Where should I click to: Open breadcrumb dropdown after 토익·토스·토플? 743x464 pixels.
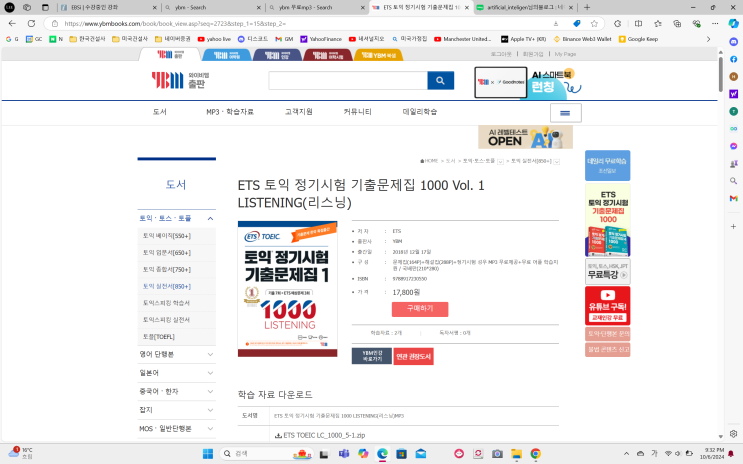tap(500, 162)
